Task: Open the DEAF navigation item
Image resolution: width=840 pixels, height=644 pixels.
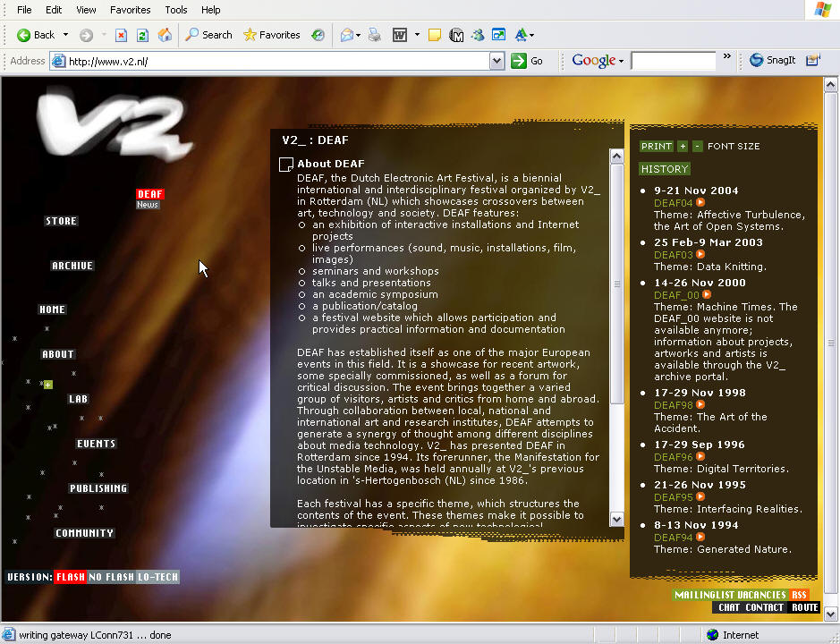Action: [x=150, y=194]
